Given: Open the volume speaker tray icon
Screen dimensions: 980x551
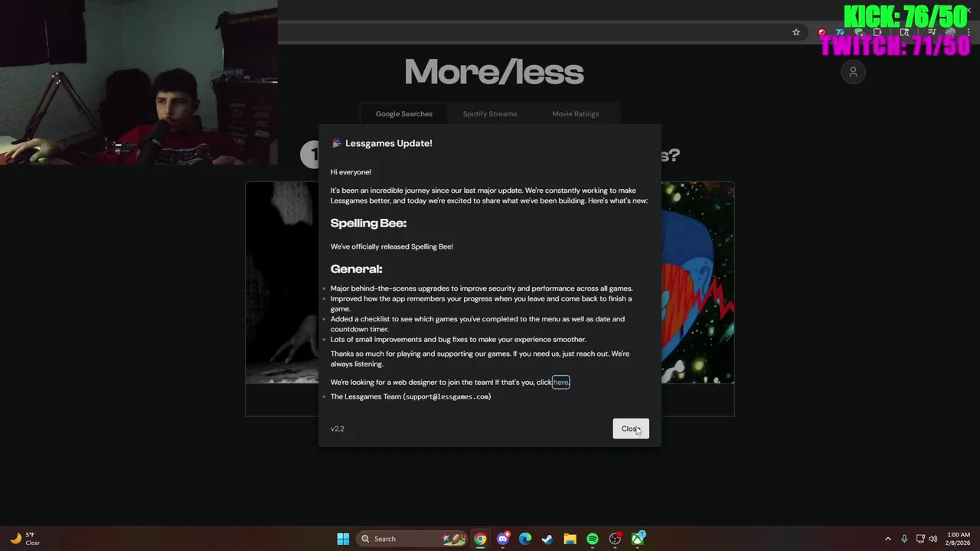Looking at the screenshot, I should point(933,539).
